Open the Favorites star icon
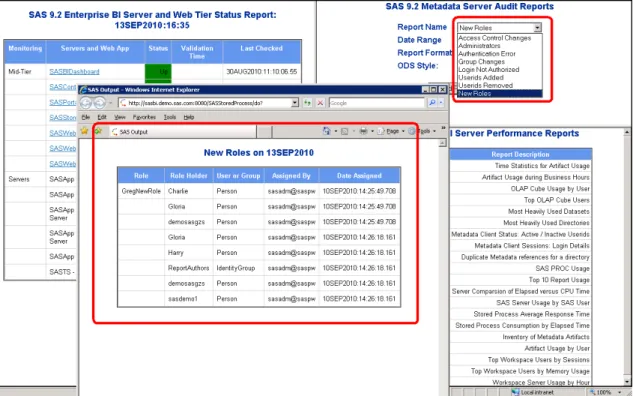 tap(84, 131)
